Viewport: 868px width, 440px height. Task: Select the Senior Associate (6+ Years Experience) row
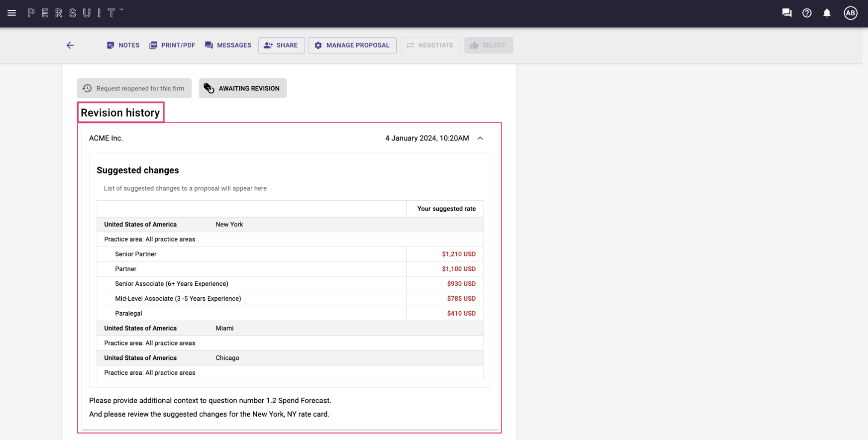pyautogui.click(x=290, y=284)
